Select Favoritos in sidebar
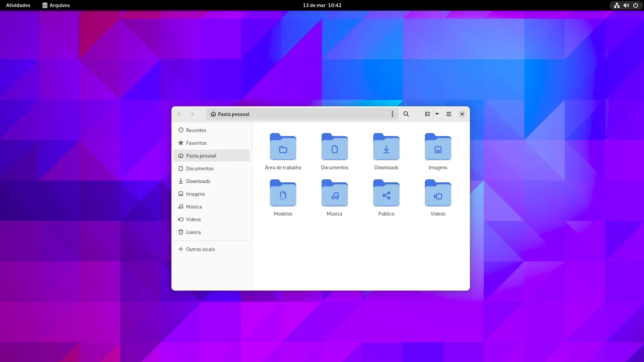Image resolution: width=644 pixels, height=362 pixels. (x=212, y=143)
